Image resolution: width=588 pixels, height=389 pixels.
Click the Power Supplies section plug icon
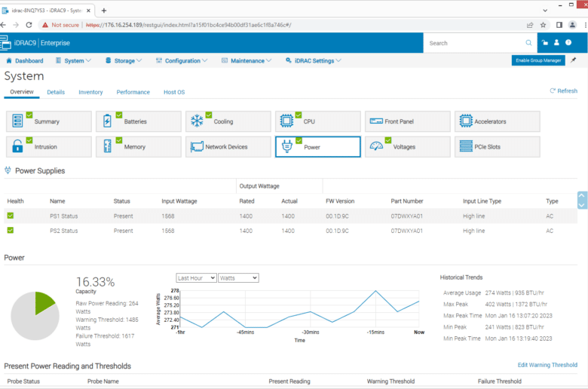8,170
